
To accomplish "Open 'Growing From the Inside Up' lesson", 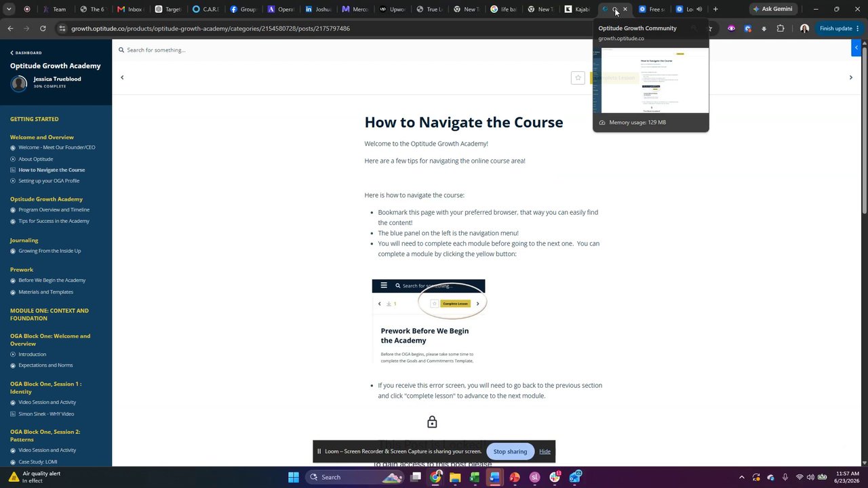I will click(50, 251).
